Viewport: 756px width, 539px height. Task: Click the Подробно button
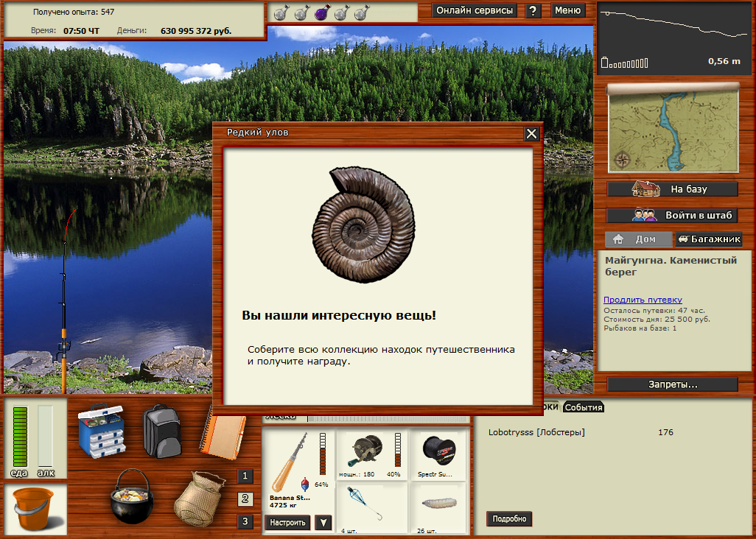[x=509, y=519]
